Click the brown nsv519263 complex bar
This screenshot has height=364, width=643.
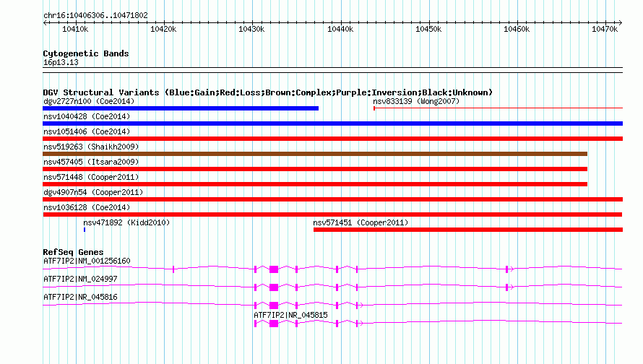click(315, 154)
